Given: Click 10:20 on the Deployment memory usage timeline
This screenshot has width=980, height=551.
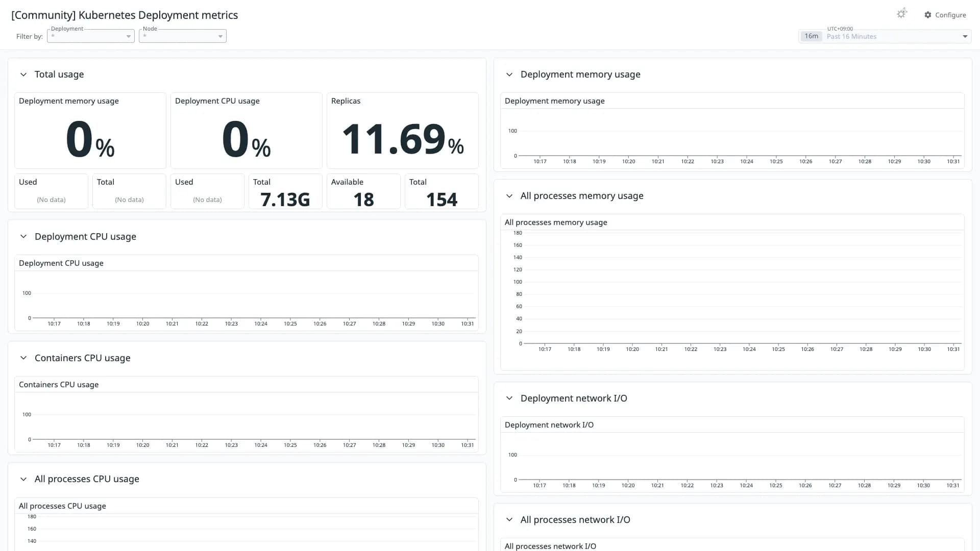Looking at the screenshot, I should (x=629, y=162).
